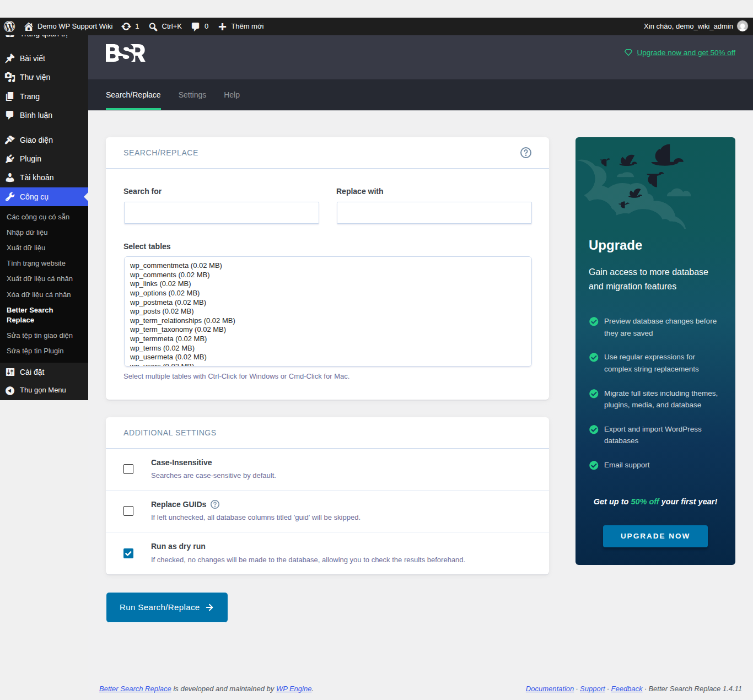This screenshot has width=753, height=700.
Task: Open the Feedback footer link
Action: coord(627,689)
